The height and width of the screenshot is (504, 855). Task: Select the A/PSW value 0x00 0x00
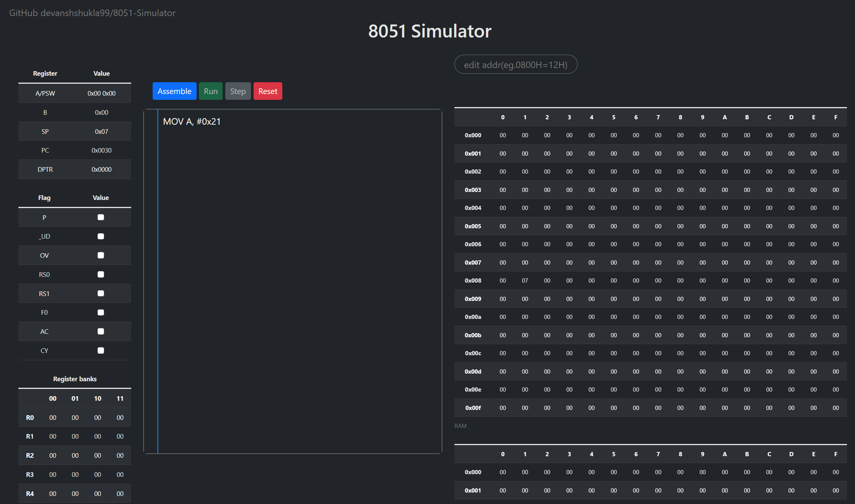click(101, 93)
